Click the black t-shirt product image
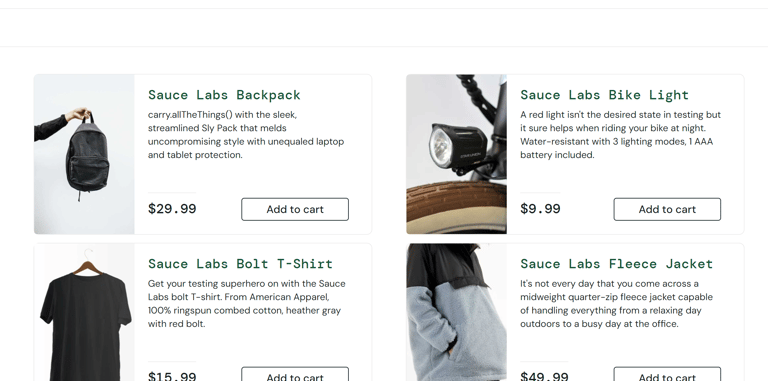The width and height of the screenshot is (768, 381). click(x=84, y=312)
